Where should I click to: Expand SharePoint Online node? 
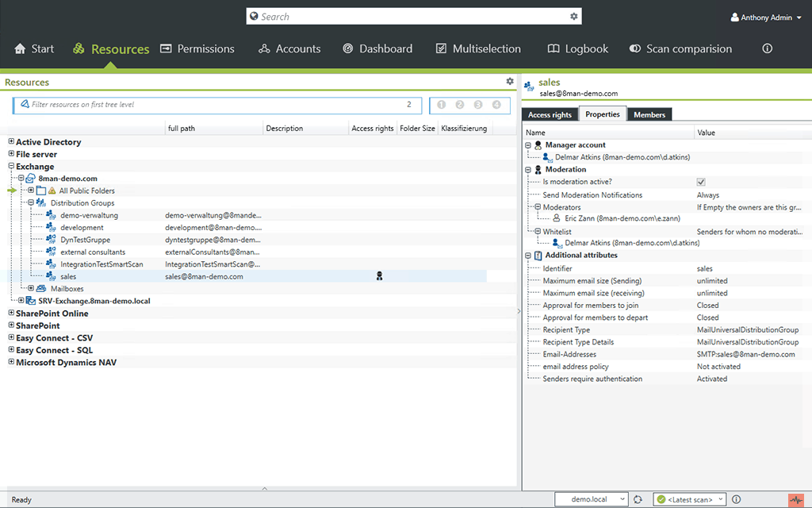11,313
